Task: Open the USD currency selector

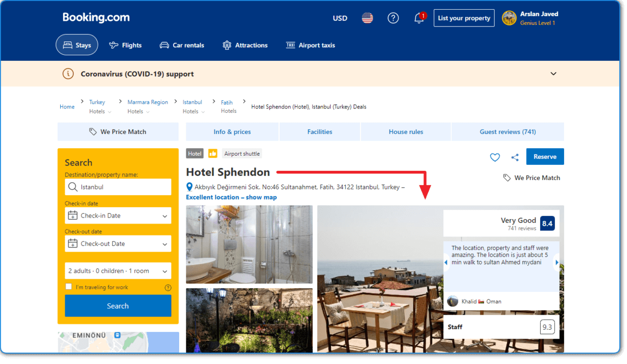Action: (340, 18)
